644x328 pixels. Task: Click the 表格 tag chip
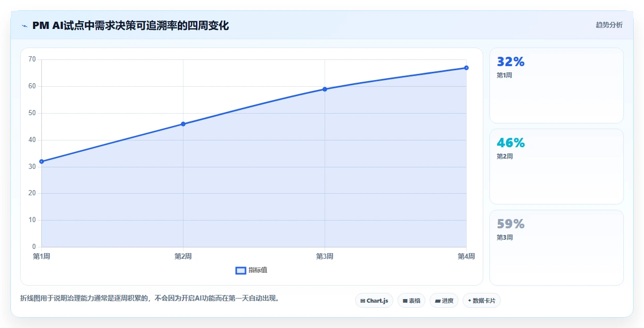(x=411, y=301)
